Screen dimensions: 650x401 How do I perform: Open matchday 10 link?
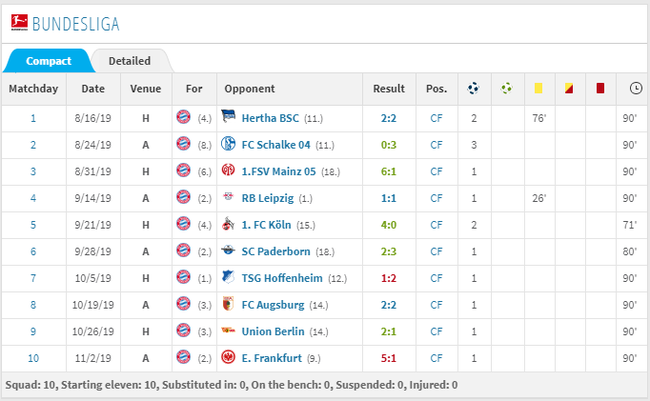coord(33,358)
